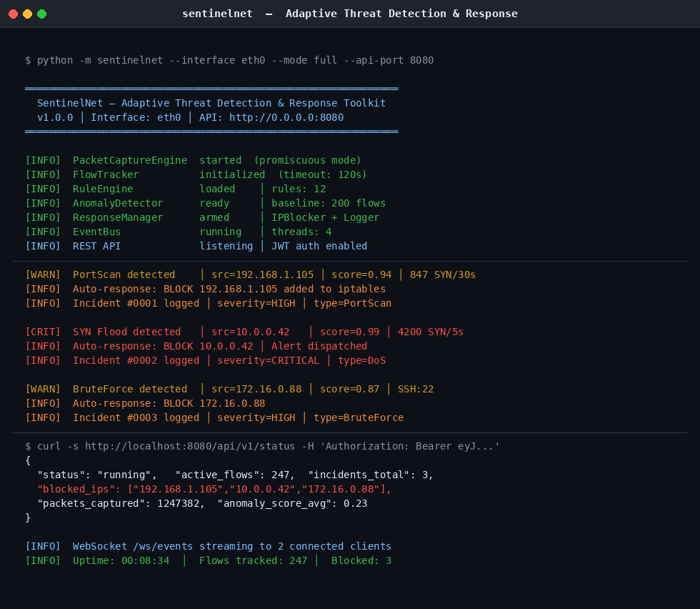Click the BruteForce detected warning line
The image size is (700, 609).
coord(229,389)
